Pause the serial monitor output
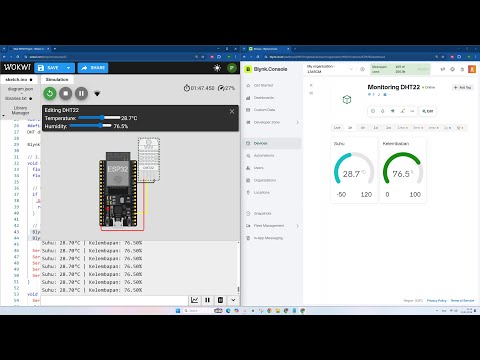This screenshot has width=480, height=360. 207,300
